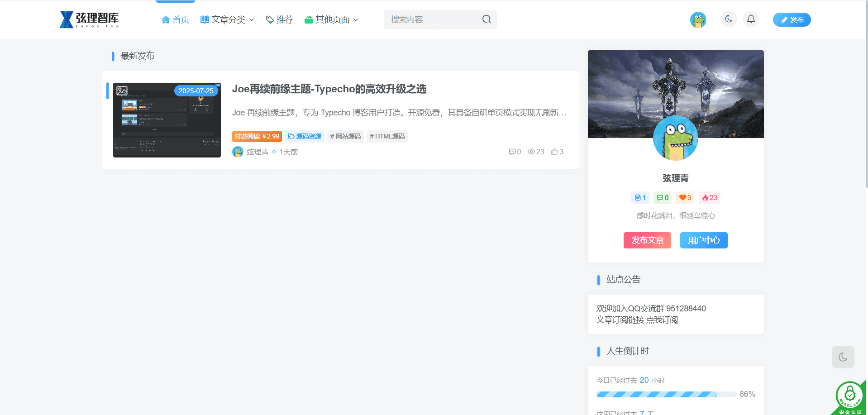The image size is (868, 415).
Task: Open 用户中心 user center button
Action: (703, 240)
